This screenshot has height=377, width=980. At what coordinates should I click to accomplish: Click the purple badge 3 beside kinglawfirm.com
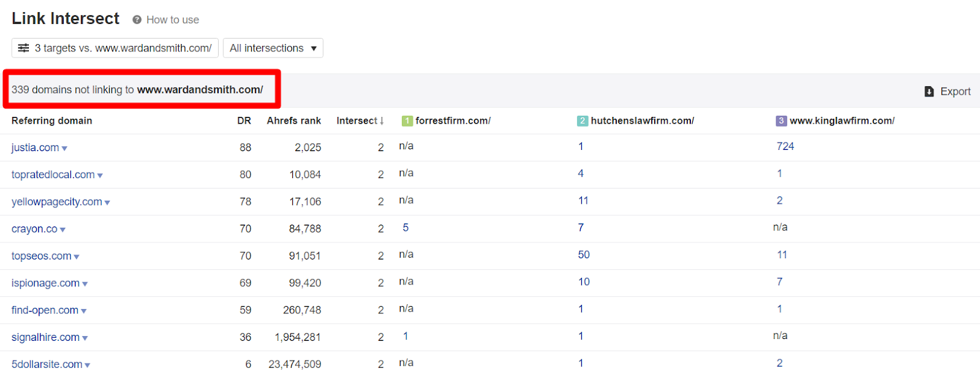[781, 121]
